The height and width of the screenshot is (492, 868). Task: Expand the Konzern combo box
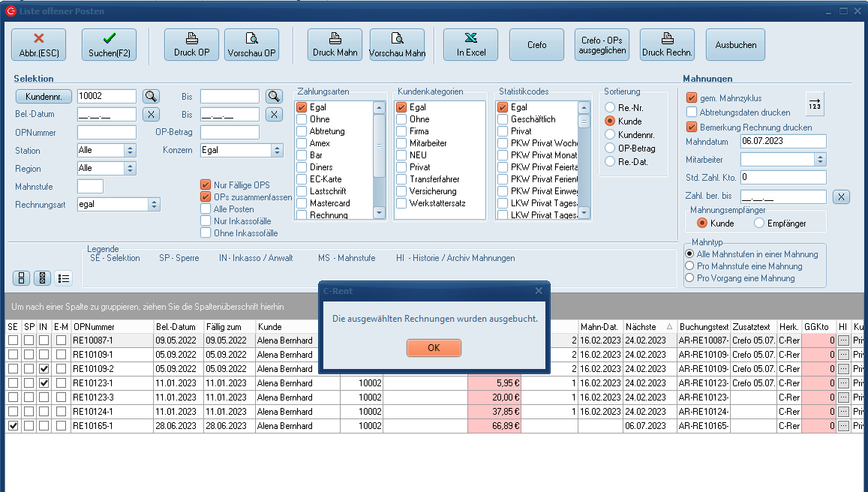point(277,150)
